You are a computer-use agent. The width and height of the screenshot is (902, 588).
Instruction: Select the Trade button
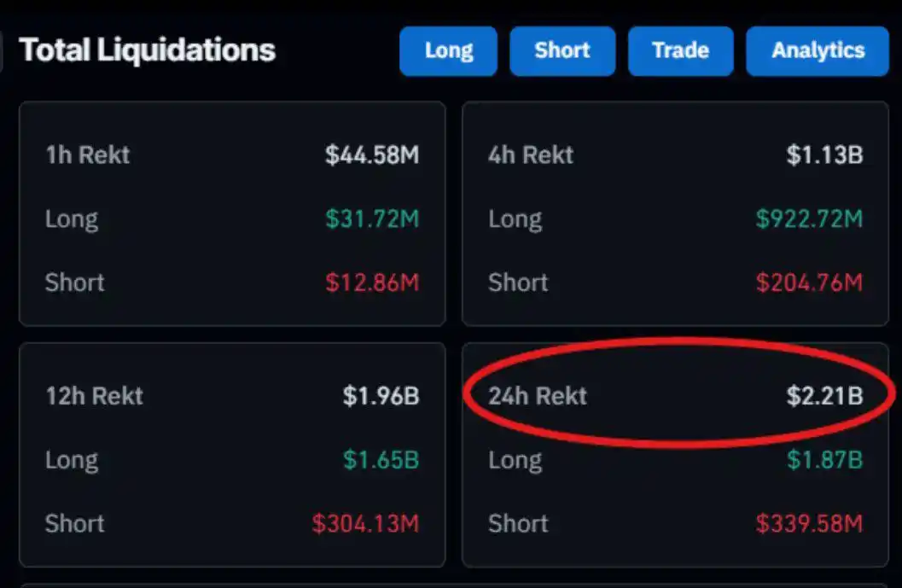[680, 50]
